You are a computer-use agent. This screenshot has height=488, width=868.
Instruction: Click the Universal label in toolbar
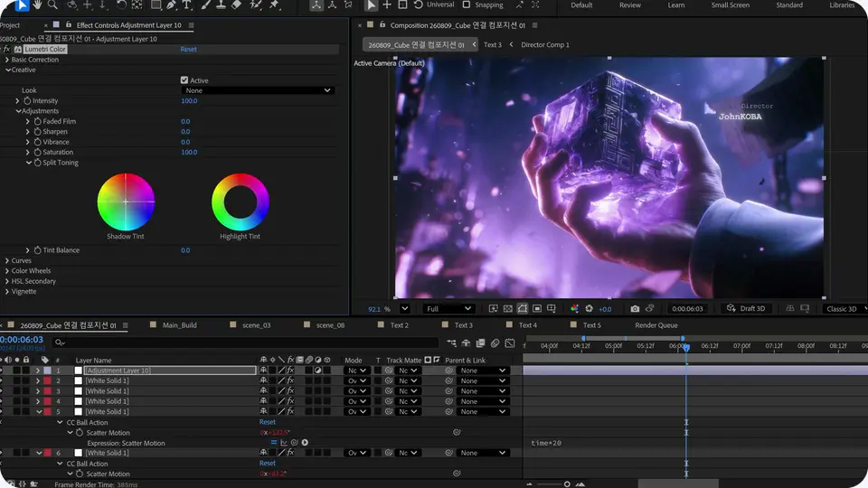pos(440,5)
